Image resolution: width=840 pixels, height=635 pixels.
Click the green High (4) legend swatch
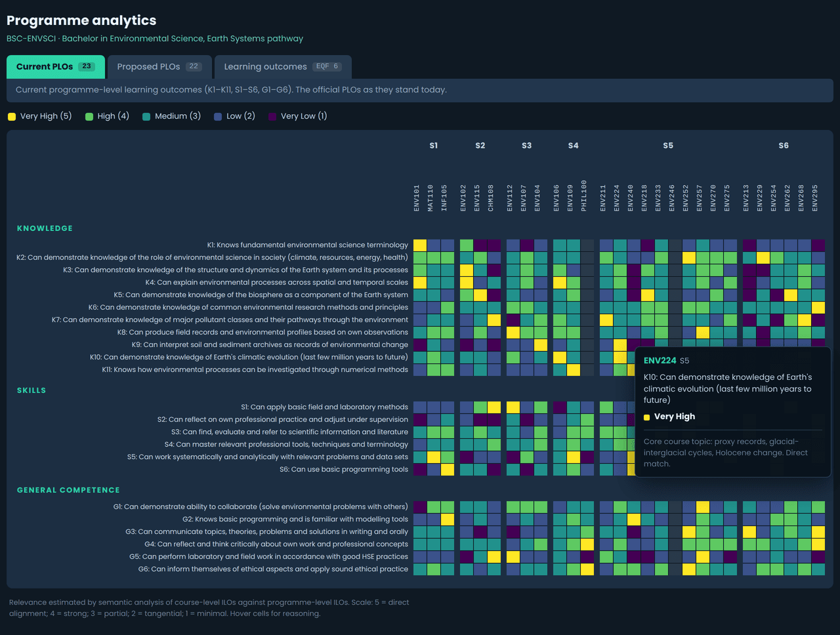coord(89,117)
